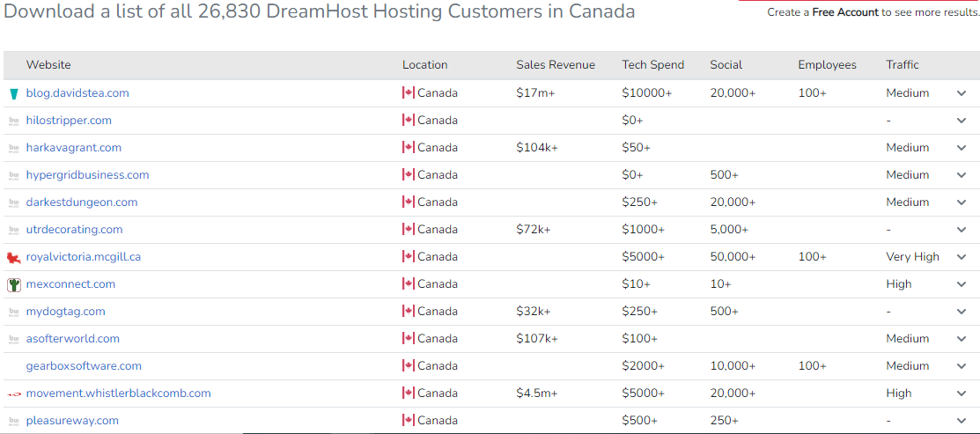Screen dimensions: 980x434
Task: Expand details for the royalvictoria.mcgill.ca row
Action: point(962,257)
